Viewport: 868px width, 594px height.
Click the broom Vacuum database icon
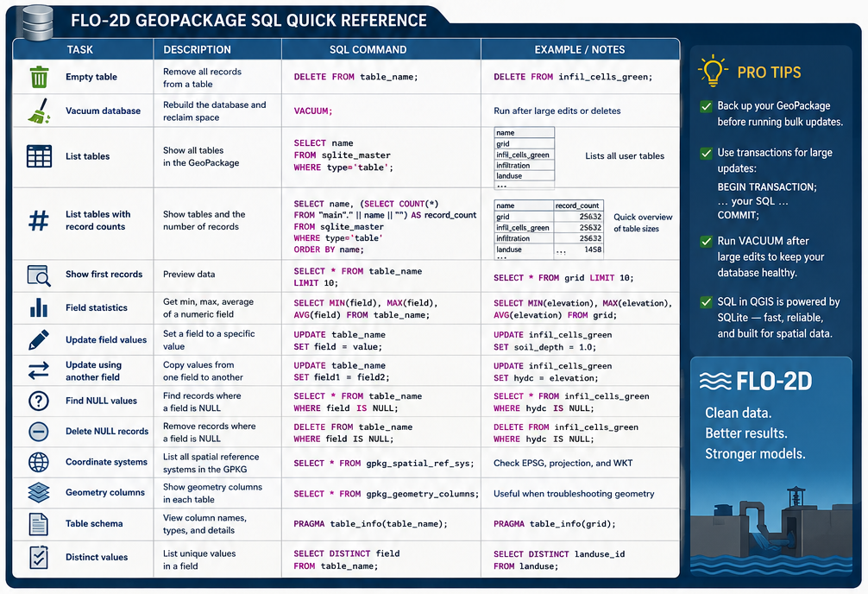(39, 111)
